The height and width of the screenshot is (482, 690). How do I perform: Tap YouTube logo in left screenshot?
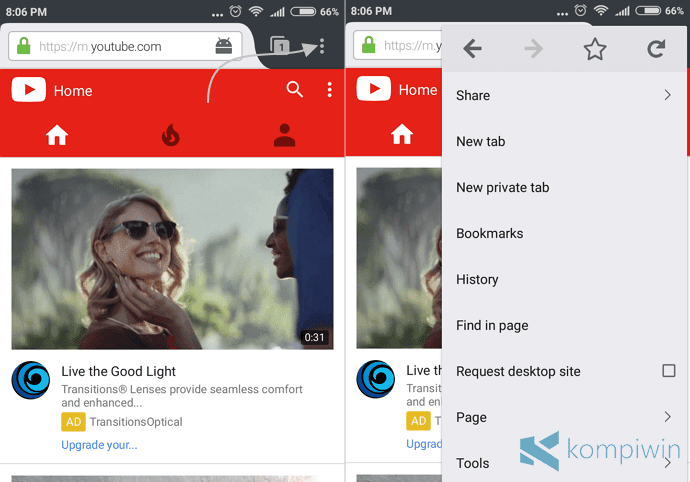point(29,89)
